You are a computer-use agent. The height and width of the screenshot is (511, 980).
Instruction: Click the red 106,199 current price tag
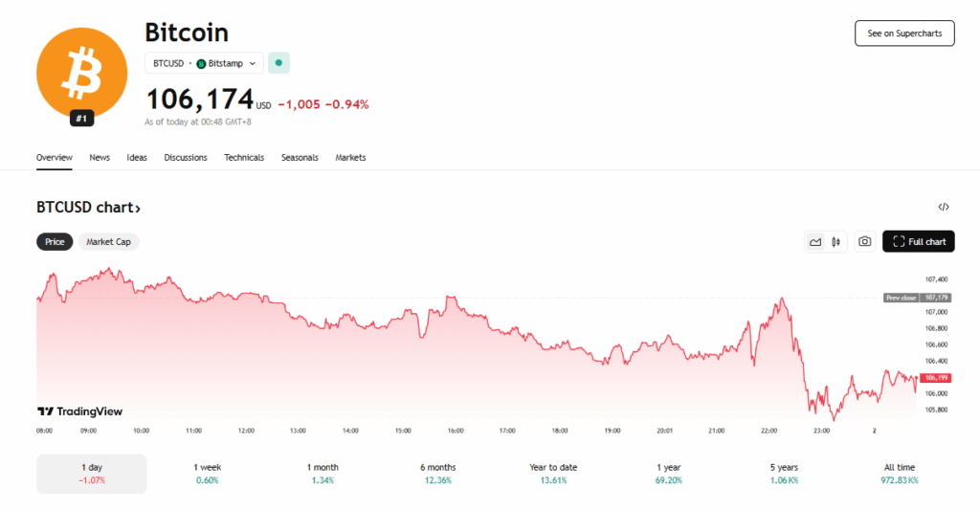pos(936,378)
